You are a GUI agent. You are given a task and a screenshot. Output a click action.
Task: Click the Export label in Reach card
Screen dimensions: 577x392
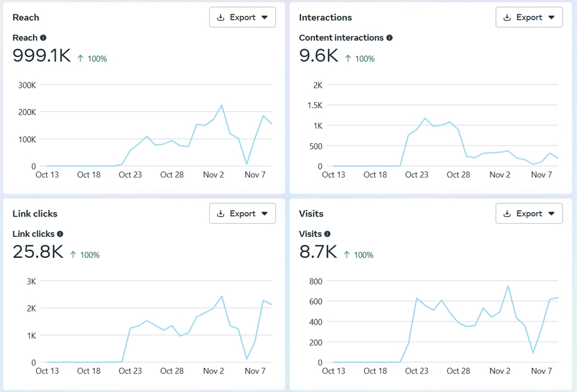tap(243, 17)
